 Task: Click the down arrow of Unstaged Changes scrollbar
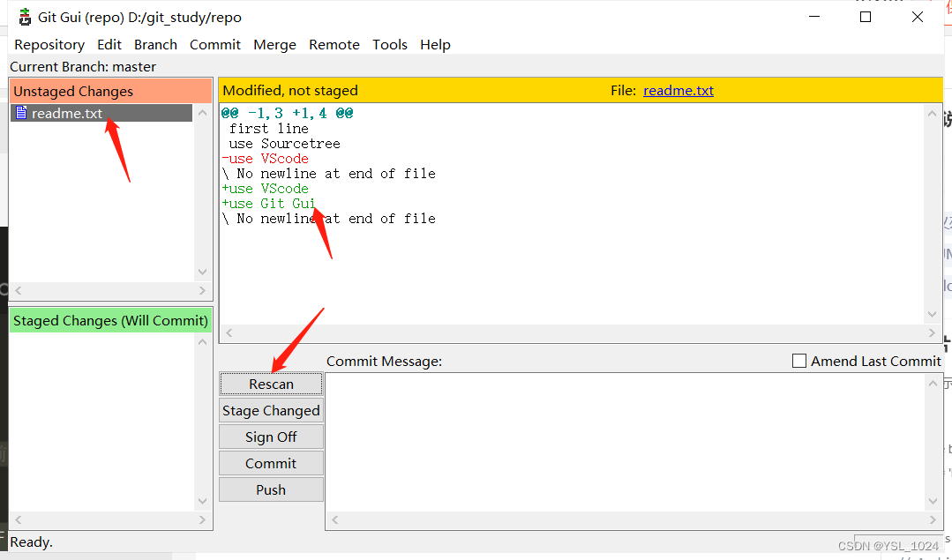tap(203, 273)
